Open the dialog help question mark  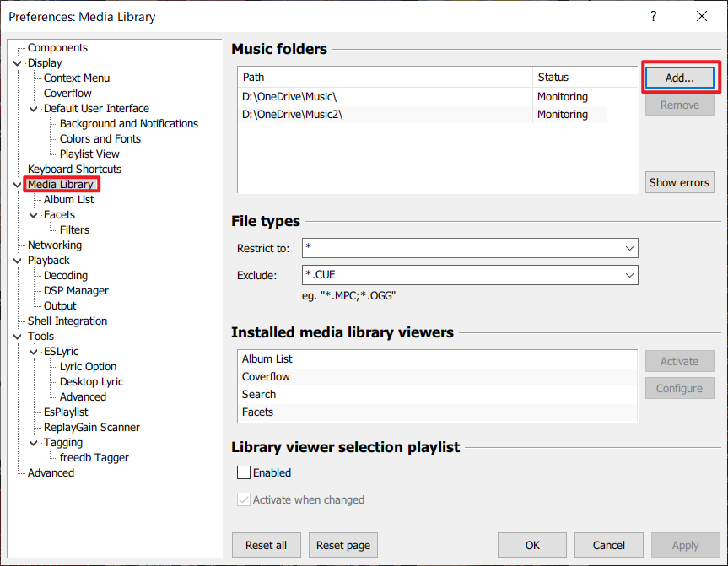653,17
